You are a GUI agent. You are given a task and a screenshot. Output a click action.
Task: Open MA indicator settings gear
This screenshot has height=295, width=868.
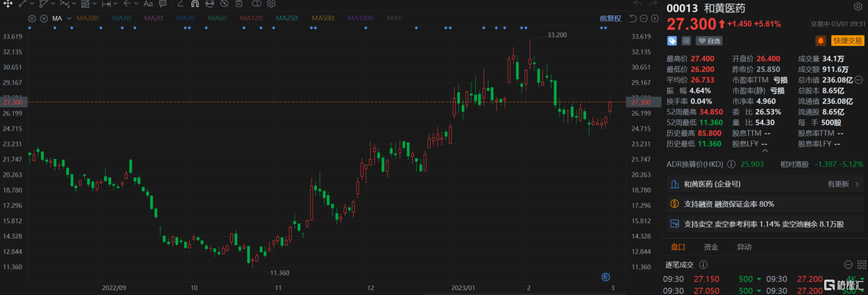click(x=32, y=18)
